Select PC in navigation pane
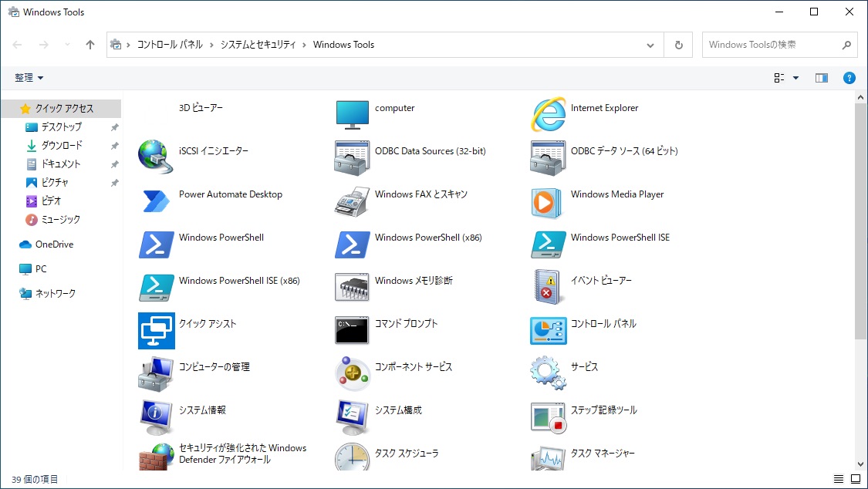868x489 pixels. [x=41, y=269]
